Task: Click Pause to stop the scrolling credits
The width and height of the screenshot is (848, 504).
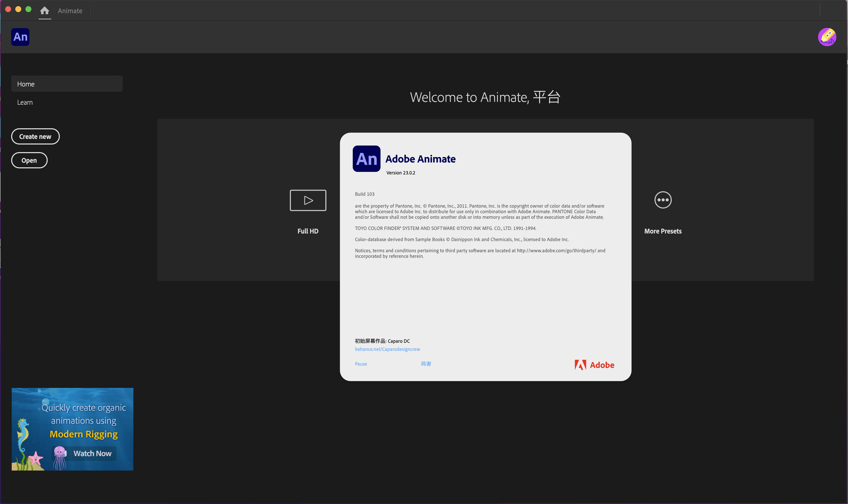Action: tap(361, 364)
